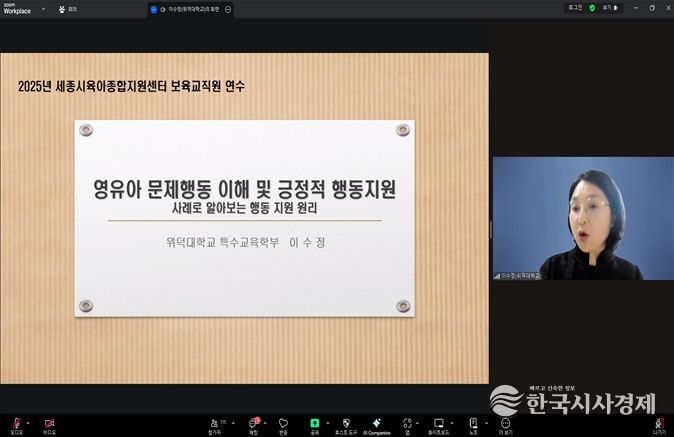Open the whiteboard tool
Screen dimensions: 674x437
point(438,423)
